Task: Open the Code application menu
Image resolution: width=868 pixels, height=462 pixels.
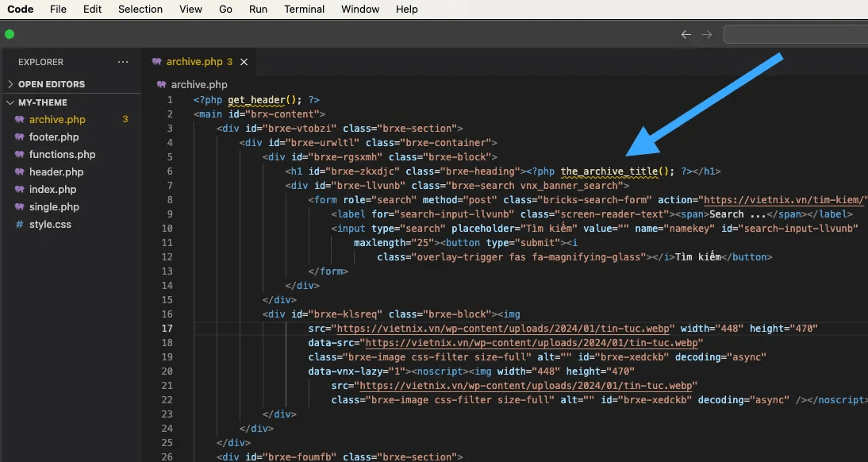Action: (21, 10)
